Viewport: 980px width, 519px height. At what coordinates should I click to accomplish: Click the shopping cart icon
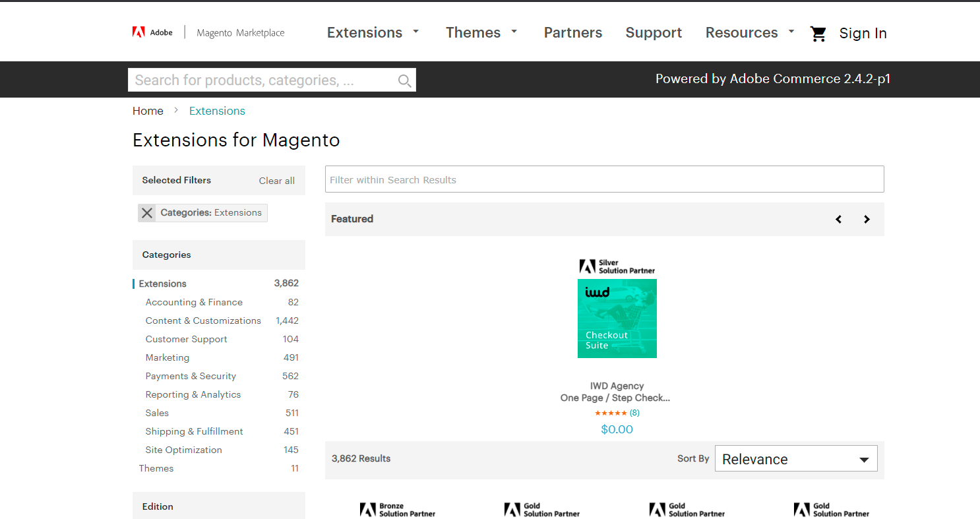coord(818,34)
